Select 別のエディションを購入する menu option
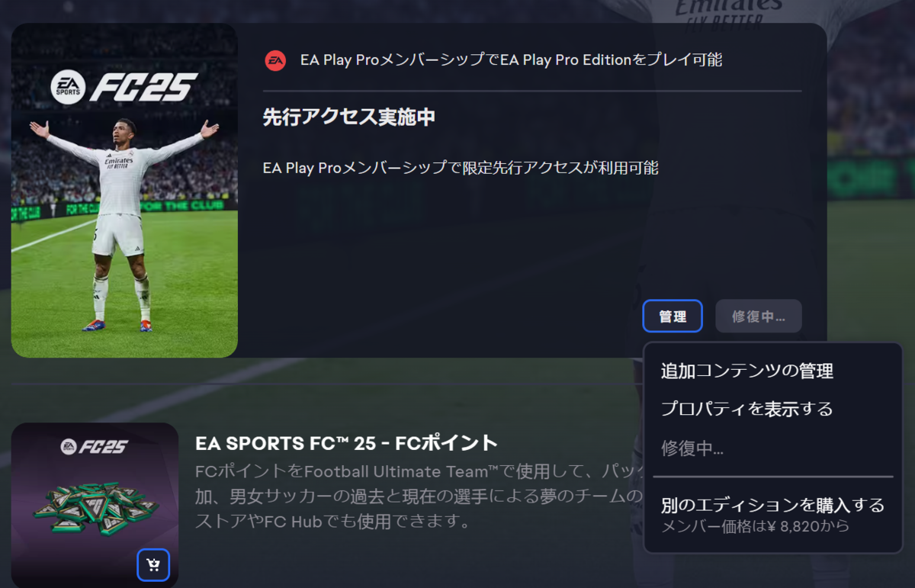This screenshot has height=588, width=915. click(x=772, y=505)
